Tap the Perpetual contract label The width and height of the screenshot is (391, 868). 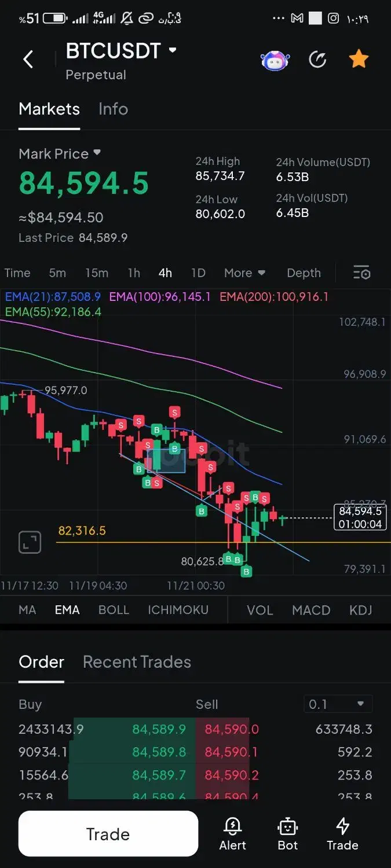[96, 75]
